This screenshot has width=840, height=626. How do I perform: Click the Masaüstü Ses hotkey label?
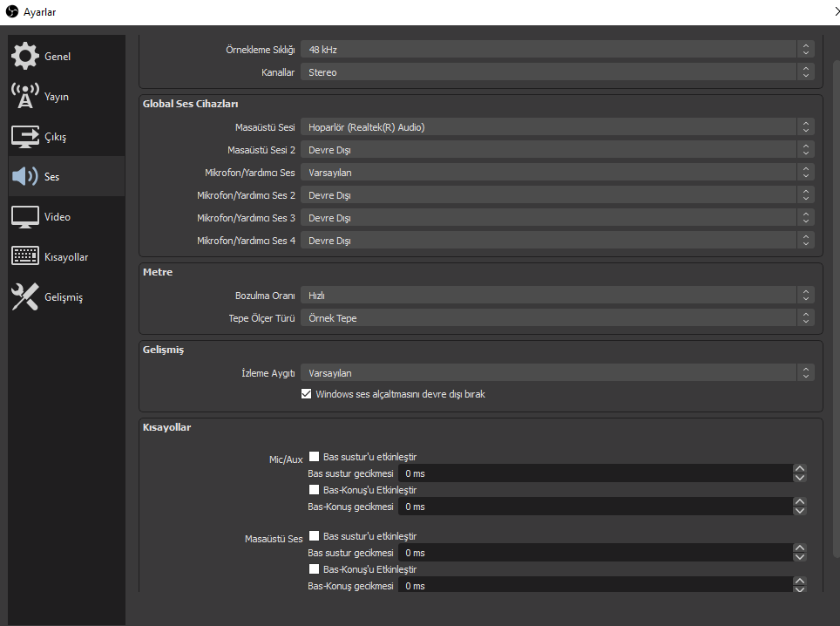(x=274, y=539)
